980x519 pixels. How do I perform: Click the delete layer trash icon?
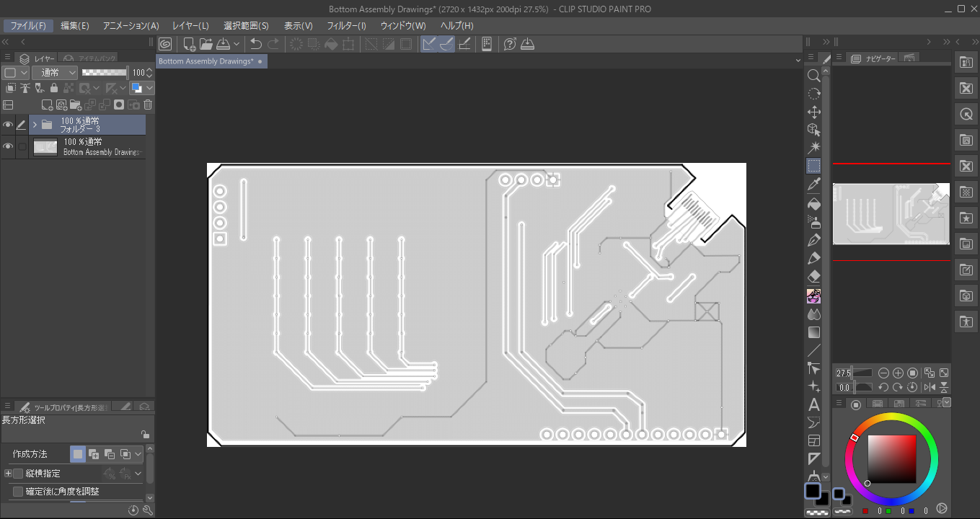click(x=148, y=105)
